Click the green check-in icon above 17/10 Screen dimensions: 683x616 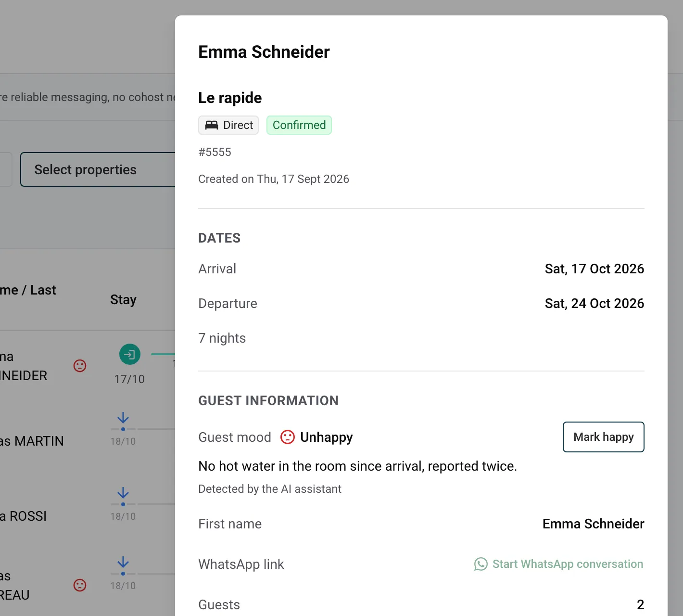pos(130,355)
